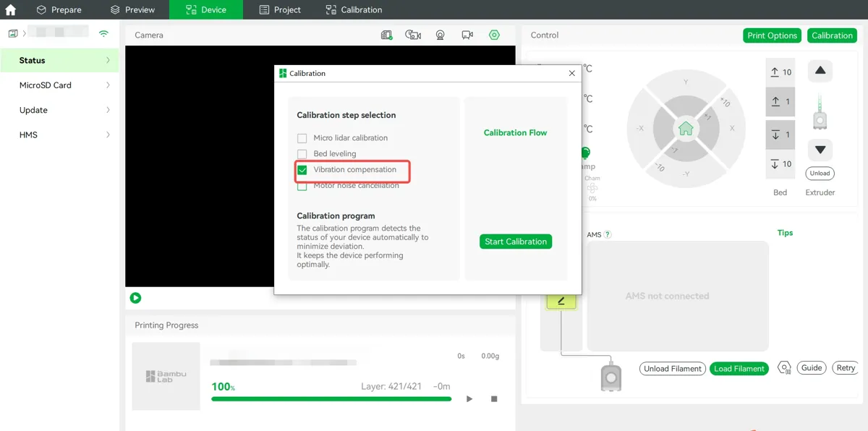Move extruder down with down arrow

[820, 150]
